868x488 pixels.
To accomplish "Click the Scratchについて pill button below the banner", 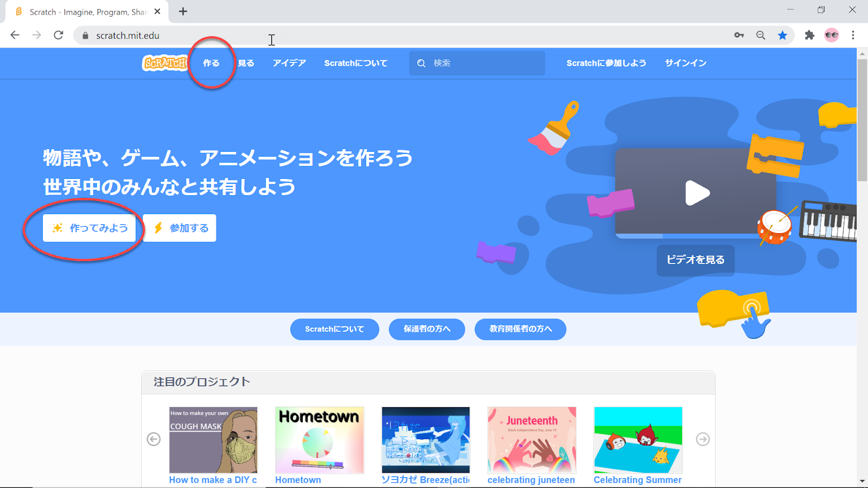I will click(x=335, y=329).
